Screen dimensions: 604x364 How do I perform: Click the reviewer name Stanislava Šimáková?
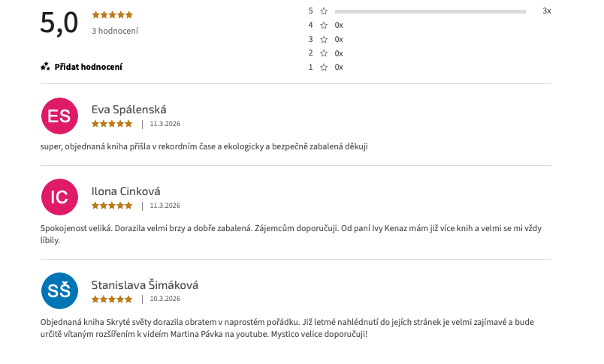click(144, 285)
